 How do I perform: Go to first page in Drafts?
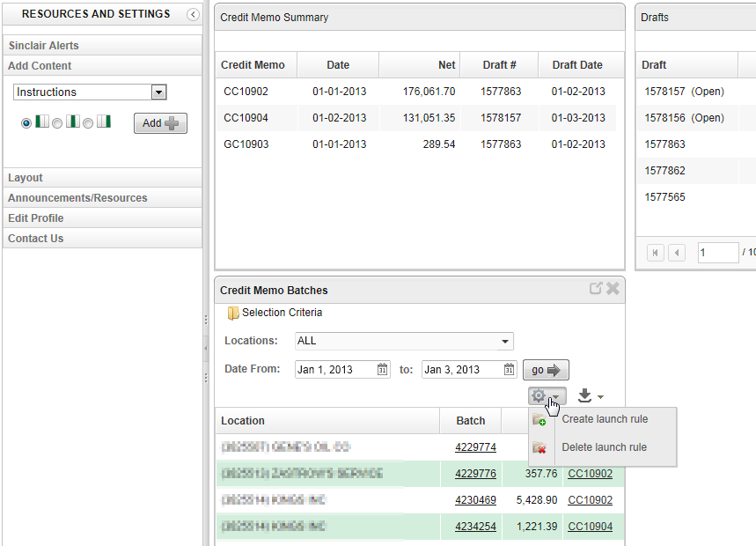coord(656,253)
